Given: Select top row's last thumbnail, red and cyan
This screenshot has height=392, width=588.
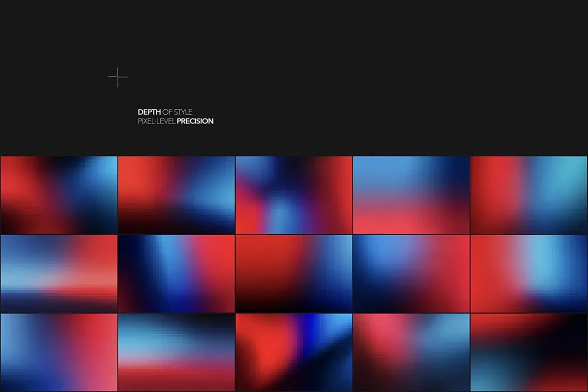Looking at the screenshot, I should [x=529, y=195].
